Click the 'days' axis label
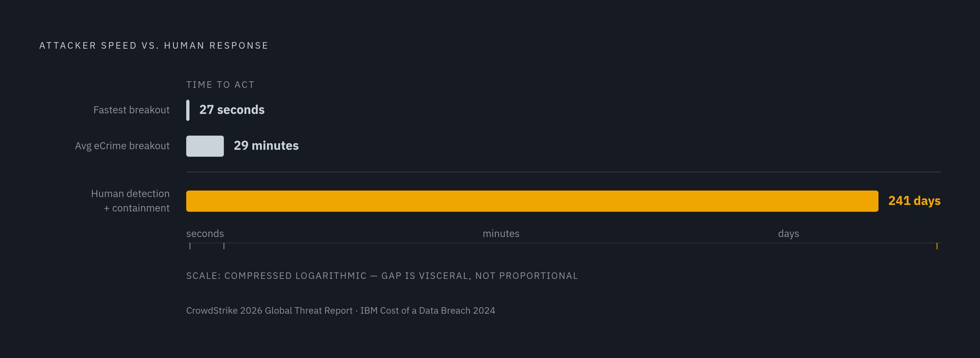The width and height of the screenshot is (980, 358). tap(788, 234)
